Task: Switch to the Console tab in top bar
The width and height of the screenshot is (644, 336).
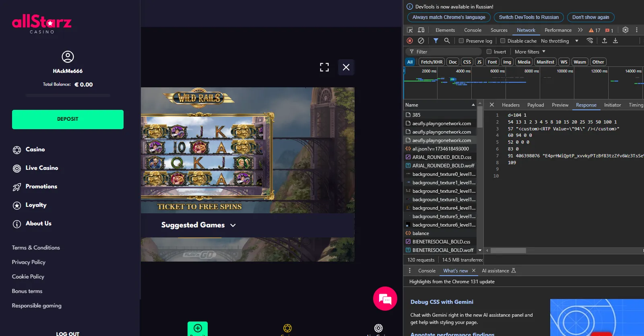Action: (473, 30)
